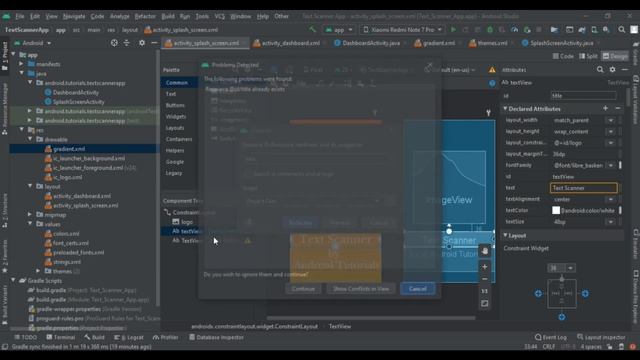Open textSize value dropdown
The height and width of the screenshot is (360, 640).
pyautogui.click(x=611, y=222)
